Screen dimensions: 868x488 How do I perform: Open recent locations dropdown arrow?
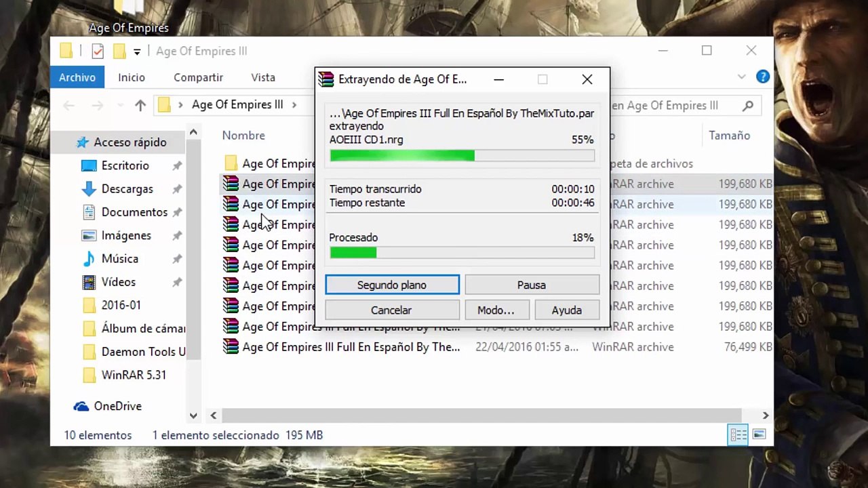[121, 105]
